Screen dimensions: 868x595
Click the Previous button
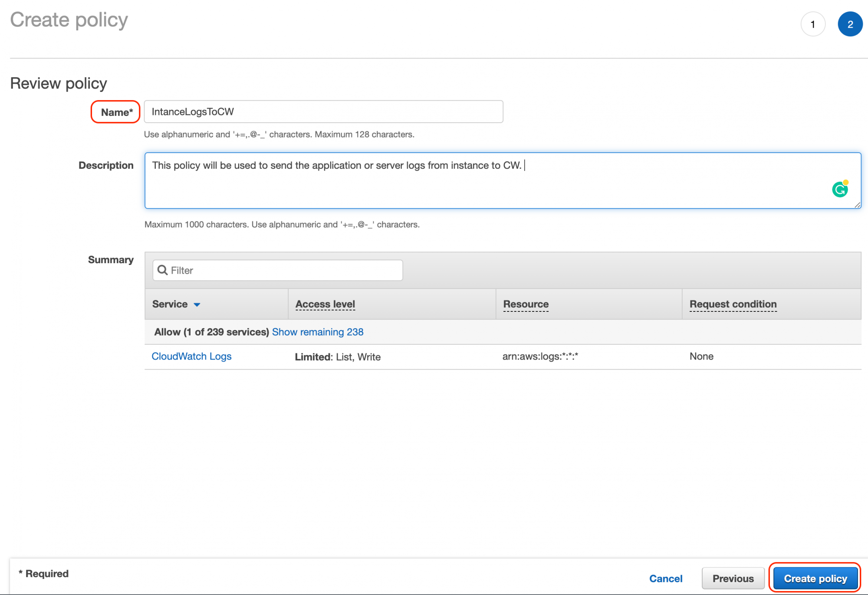tap(733, 578)
